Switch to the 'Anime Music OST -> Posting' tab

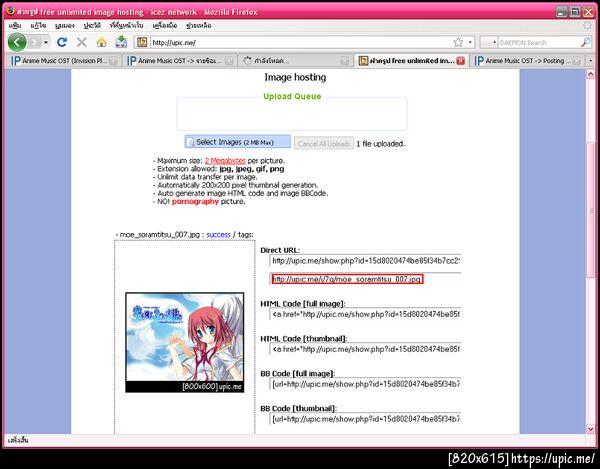(527, 60)
